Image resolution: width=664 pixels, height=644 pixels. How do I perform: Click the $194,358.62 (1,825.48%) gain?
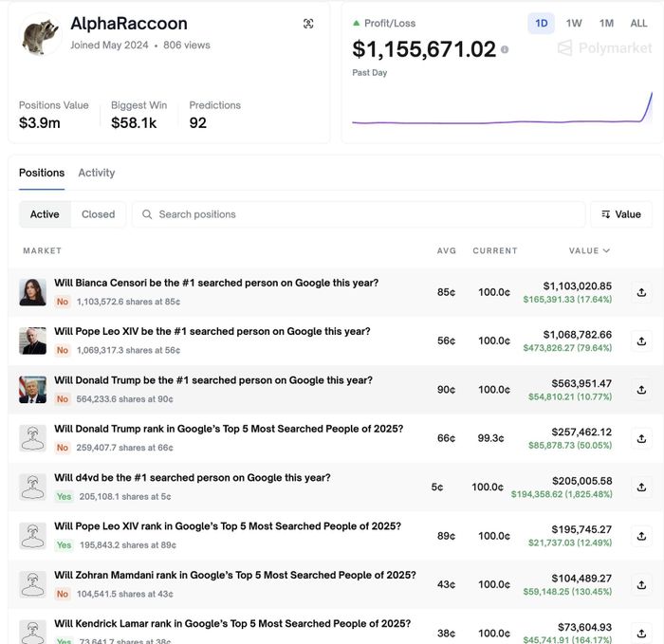[x=562, y=494]
